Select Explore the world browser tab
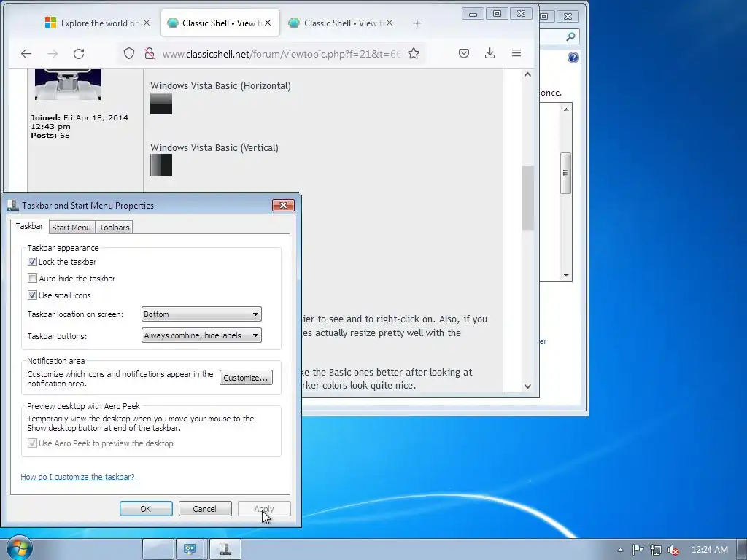Viewport: 747px width, 560px height. [x=96, y=23]
